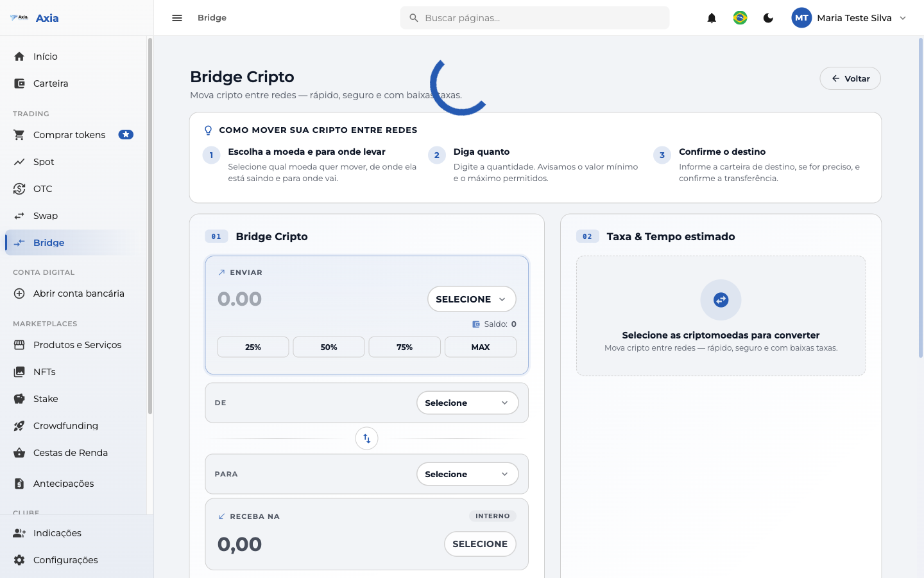Click the Spot chart icon

(x=19, y=162)
